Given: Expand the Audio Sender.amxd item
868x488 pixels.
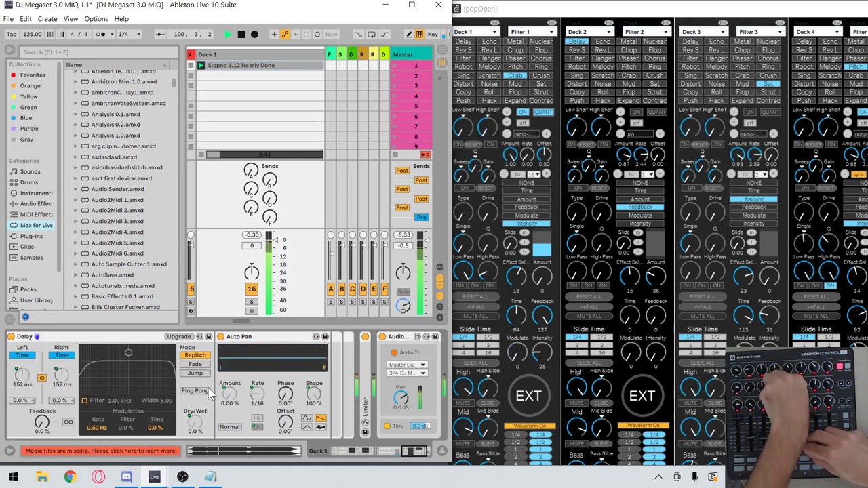Looking at the screenshot, I should (76, 189).
